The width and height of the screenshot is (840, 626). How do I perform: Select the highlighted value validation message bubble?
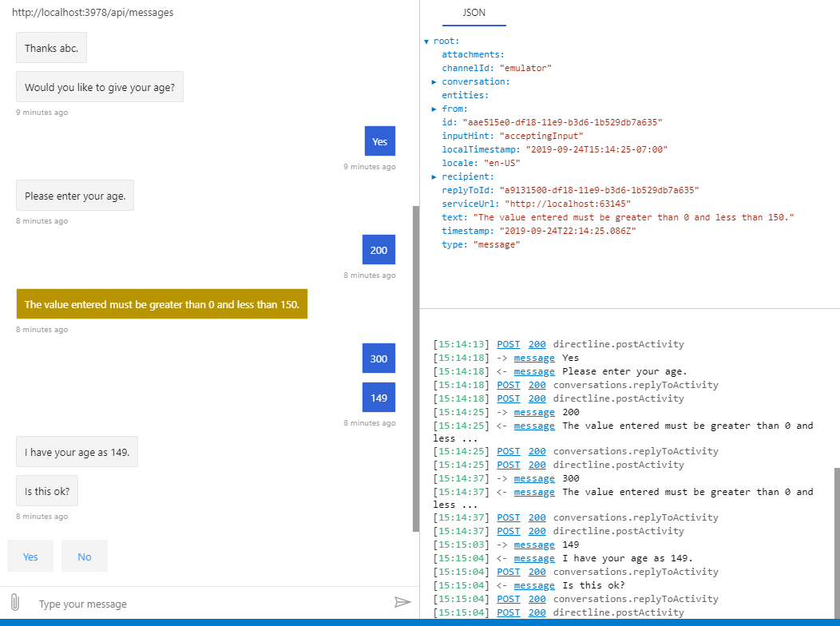[x=162, y=304]
